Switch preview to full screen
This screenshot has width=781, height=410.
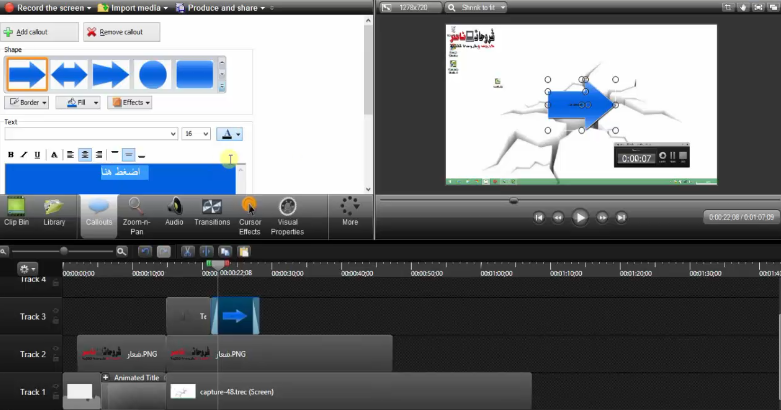758,7
